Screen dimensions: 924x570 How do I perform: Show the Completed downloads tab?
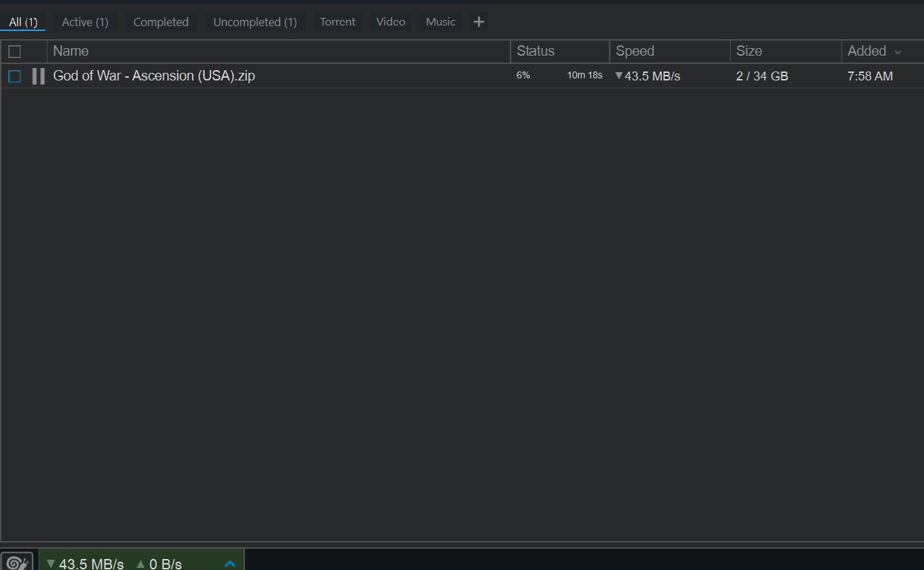161,22
